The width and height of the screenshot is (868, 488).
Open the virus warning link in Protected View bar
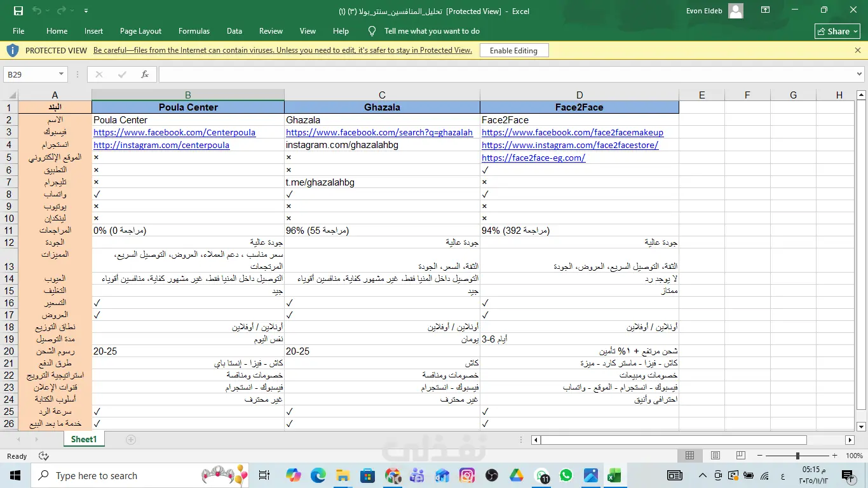point(283,50)
